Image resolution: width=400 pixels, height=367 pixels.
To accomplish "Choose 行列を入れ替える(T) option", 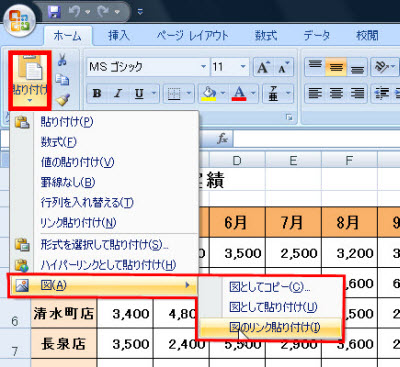I will tap(104, 202).
